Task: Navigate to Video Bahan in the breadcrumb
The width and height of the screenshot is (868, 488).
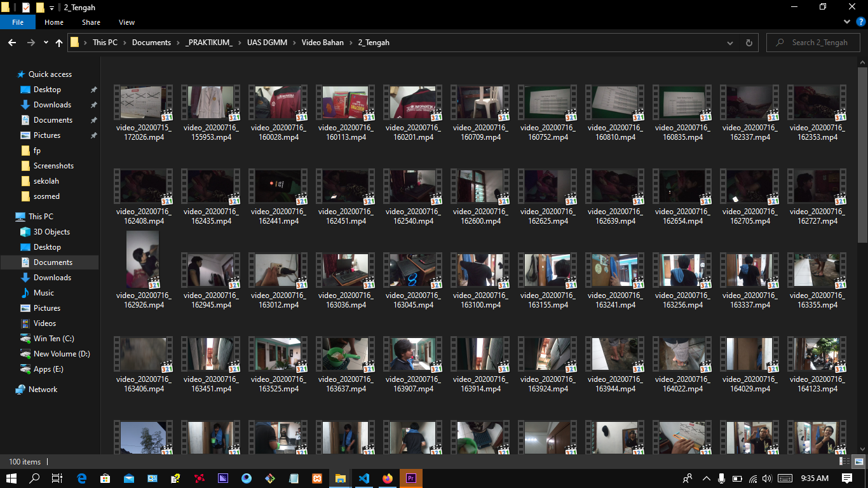Action: (322, 43)
